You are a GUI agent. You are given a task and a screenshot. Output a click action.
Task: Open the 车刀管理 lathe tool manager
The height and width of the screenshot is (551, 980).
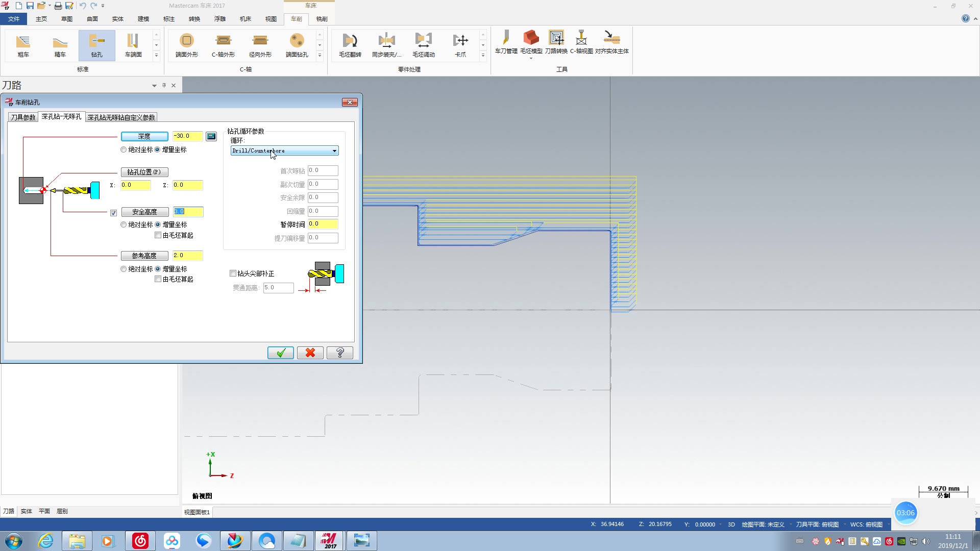tap(506, 42)
